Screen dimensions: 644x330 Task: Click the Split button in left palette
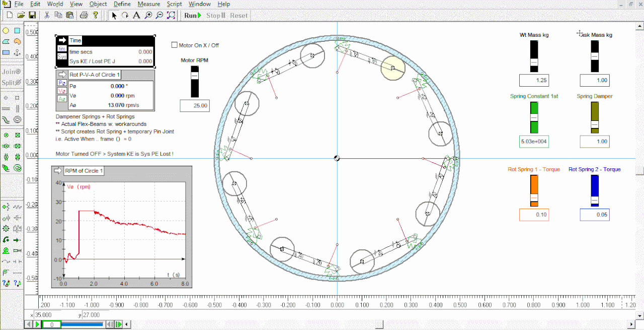click(x=11, y=82)
